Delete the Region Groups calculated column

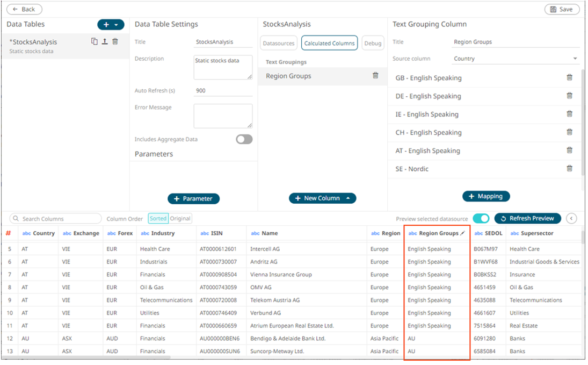(x=375, y=76)
